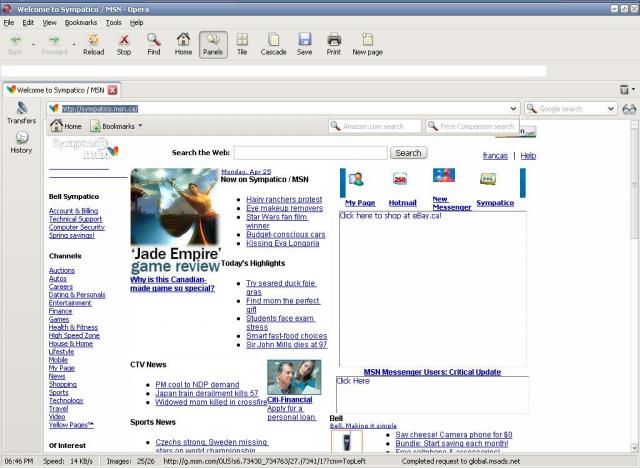This screenshot has height=468, width=640.
Task: Click inside the Search the Web field
Action: 310,153
